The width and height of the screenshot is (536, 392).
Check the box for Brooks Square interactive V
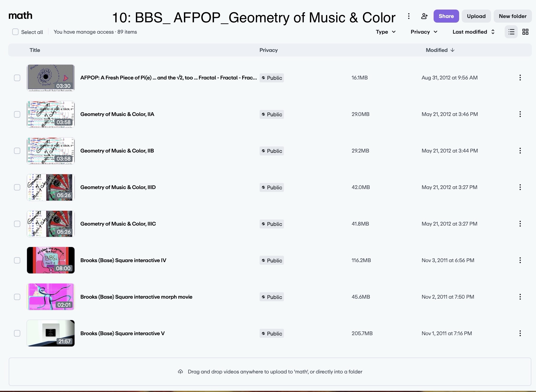coord(17,333)
